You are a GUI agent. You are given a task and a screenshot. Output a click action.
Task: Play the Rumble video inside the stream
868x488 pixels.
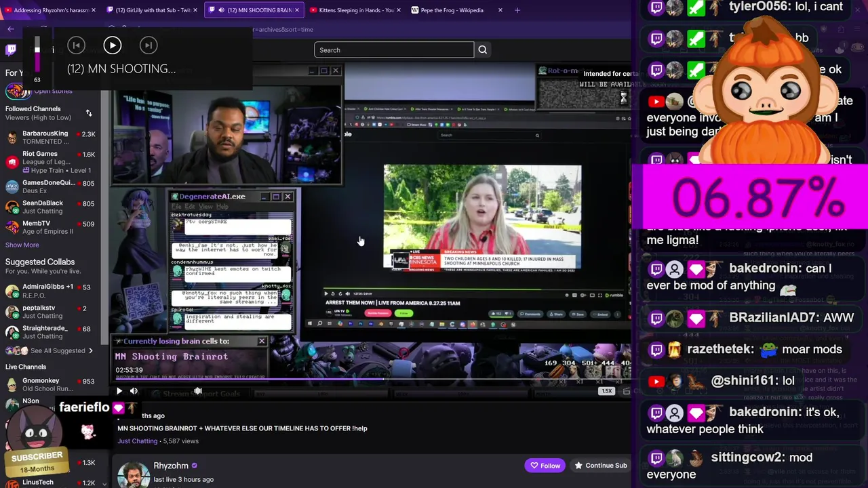click(x=325, y=294)
